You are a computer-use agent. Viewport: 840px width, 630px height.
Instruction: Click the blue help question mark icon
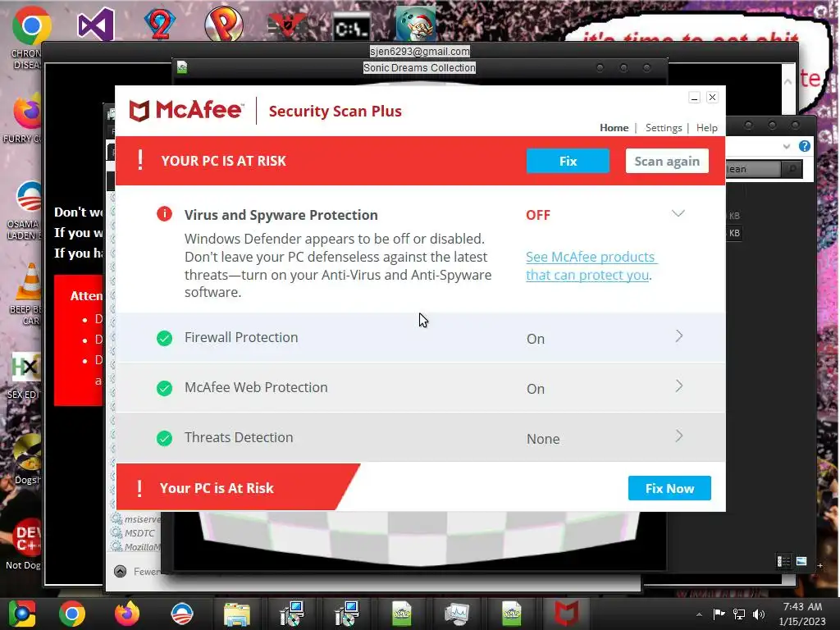tap(804, 146)
